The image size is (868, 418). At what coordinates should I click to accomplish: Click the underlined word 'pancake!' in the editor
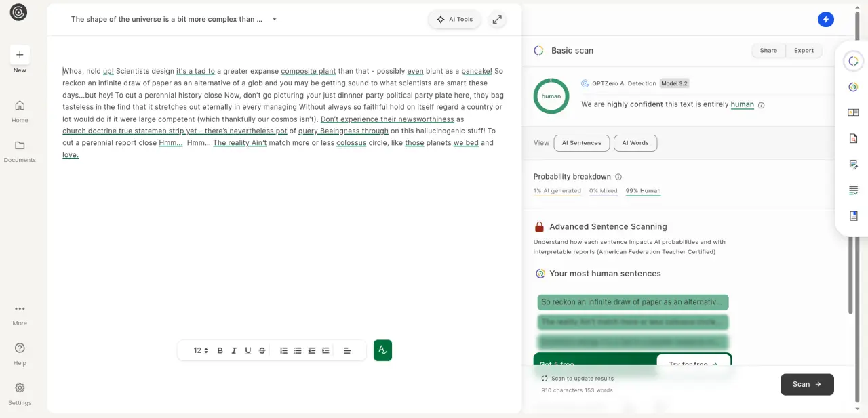pos(477,71)
